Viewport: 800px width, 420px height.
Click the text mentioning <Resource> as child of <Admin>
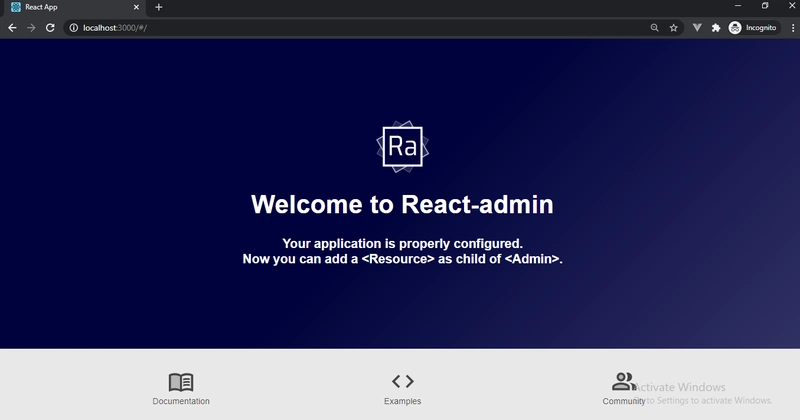[403, 259]
